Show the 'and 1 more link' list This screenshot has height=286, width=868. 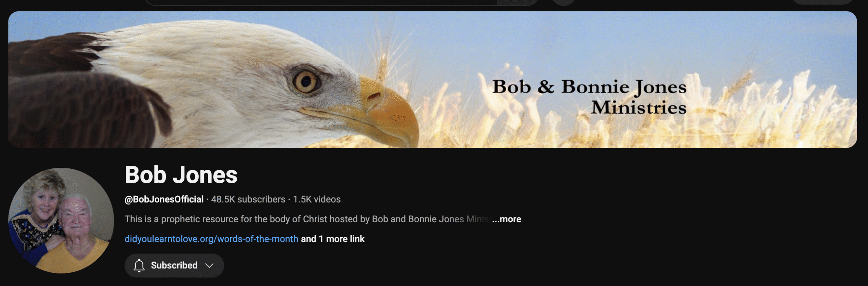333,239
